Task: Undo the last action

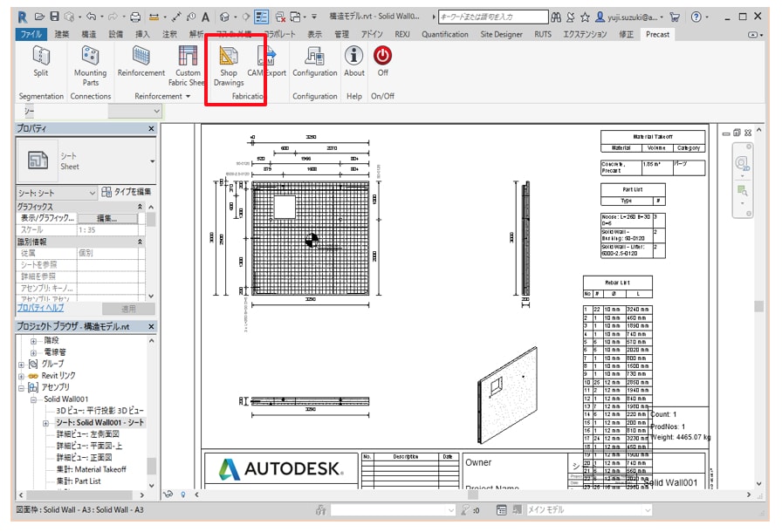Action: [x=91, y=17]
